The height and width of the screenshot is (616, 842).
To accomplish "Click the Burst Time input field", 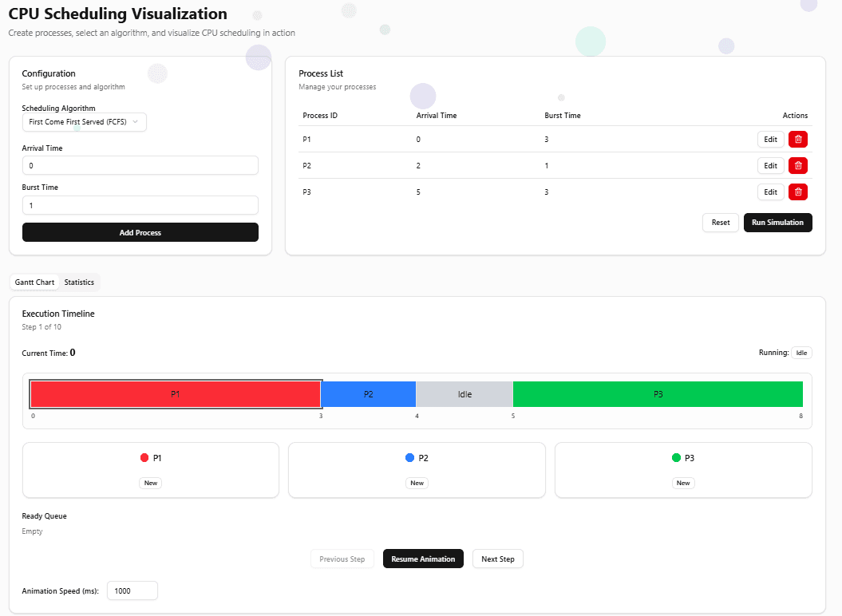I will (x=140, y=205).
